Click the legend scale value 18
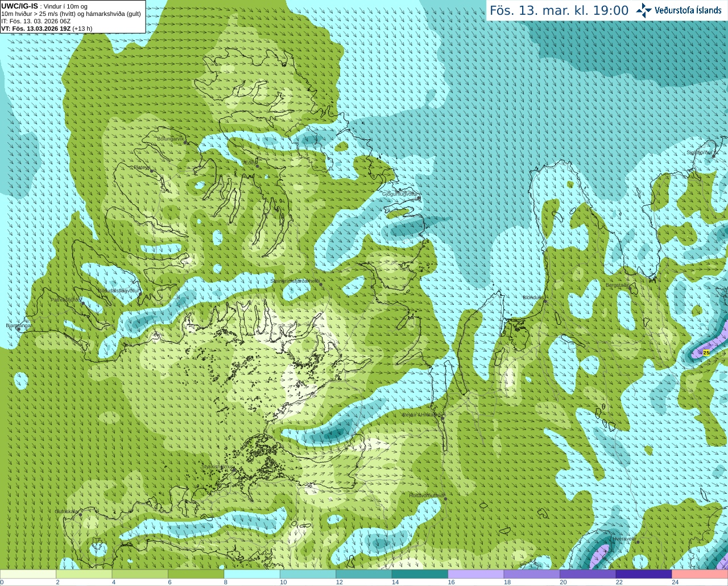This screenshot has width=728, height=586. [507, 582]
